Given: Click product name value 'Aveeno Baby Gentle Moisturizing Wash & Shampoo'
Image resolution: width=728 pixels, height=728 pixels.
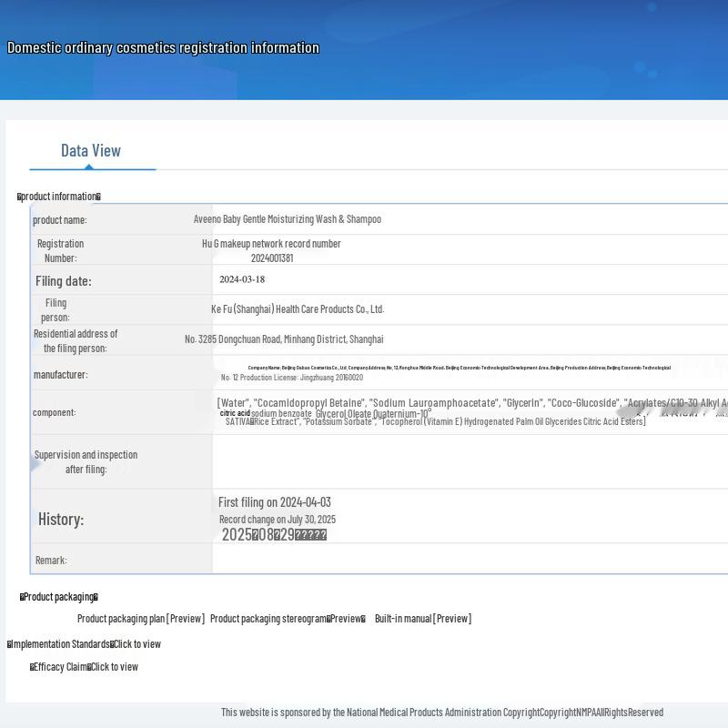Looking at the screenshot, I should pyautogui.click(x=288, y=219).
